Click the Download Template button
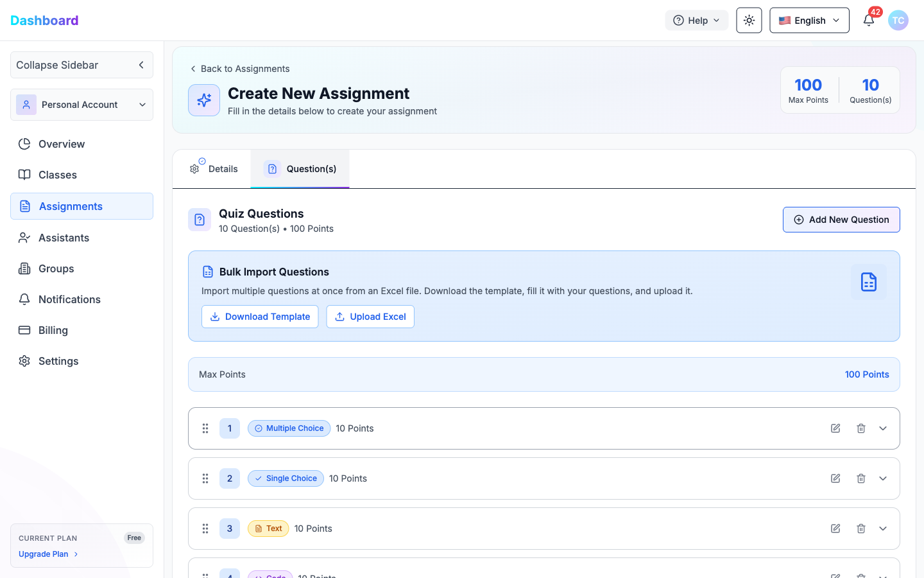Viewport: 924px width, 578px height. tap(260, 317)
